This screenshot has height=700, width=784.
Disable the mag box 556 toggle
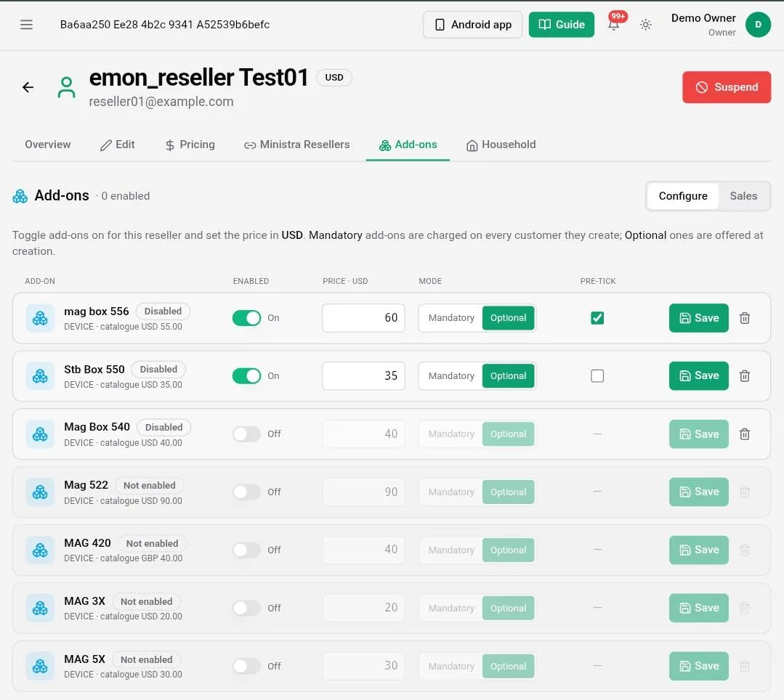click(246, 318)
